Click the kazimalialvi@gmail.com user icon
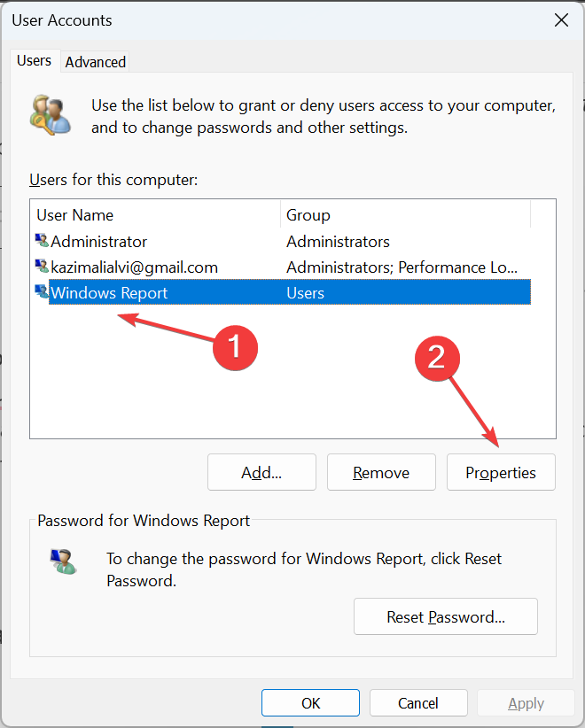Viewport: 585px width, 728px height. 42,267
